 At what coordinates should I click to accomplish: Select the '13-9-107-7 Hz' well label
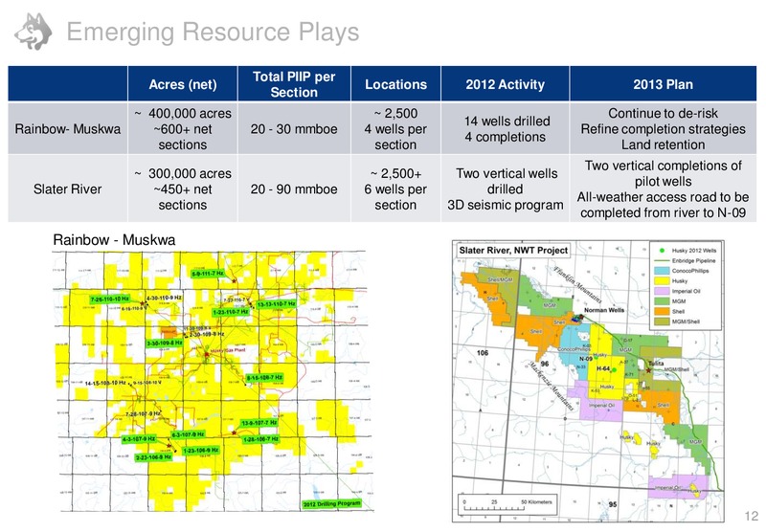259,423
